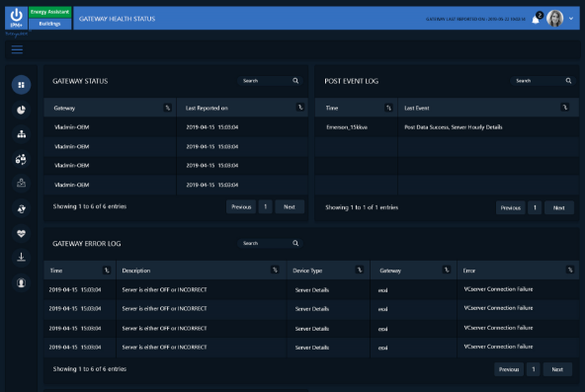585x392 pixels.
Task: Sort Post Event Log by Time
Action: pos(388,108)
